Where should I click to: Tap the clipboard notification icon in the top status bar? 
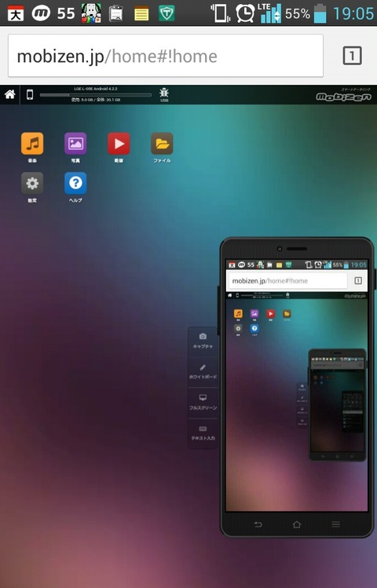coord(116,13)
